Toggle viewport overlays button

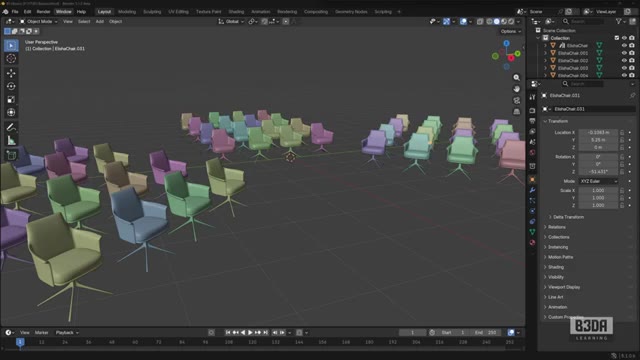click(463, 21)
